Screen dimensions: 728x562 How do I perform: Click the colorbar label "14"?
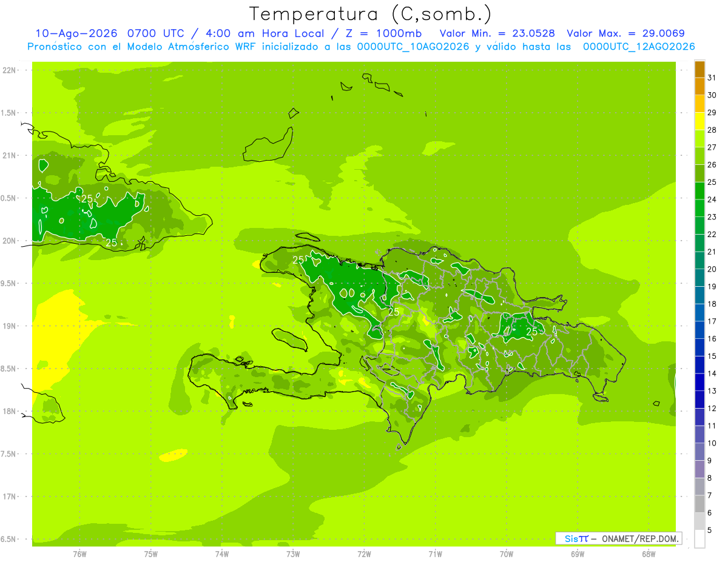pos(712,373)
